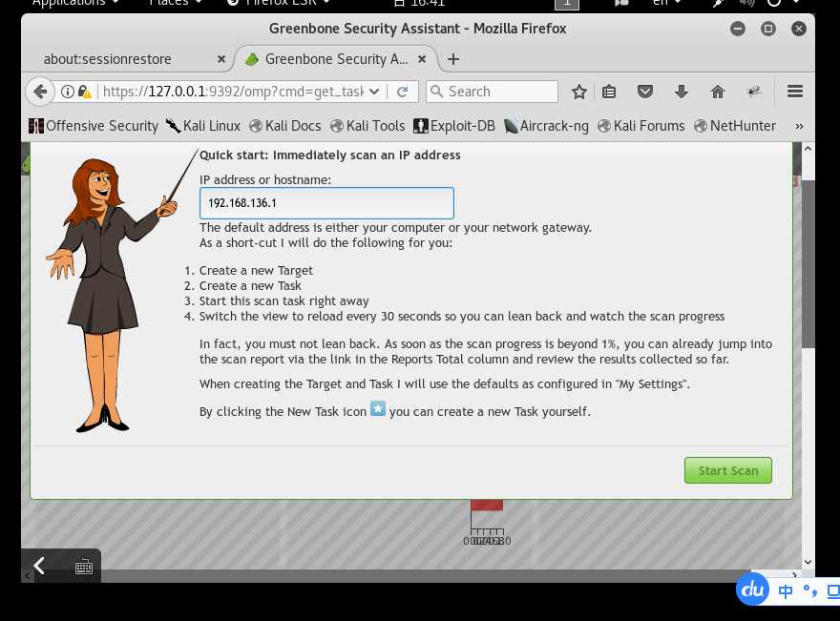Click the toolbar extension icon beside home
This screenshot has width=840, height=621.
(x=754, y=92)
